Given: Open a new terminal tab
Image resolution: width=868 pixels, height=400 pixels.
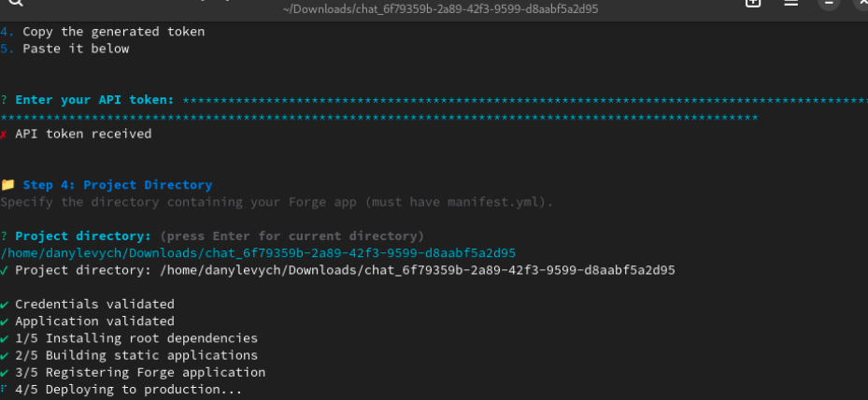Looking at the screenshot, I should click(753, 3).
